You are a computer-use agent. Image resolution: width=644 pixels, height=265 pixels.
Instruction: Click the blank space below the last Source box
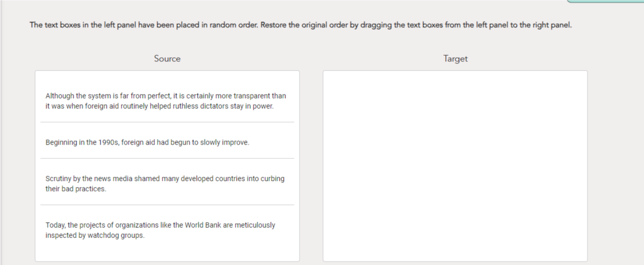pyautogui.click(x=167, y=252)
